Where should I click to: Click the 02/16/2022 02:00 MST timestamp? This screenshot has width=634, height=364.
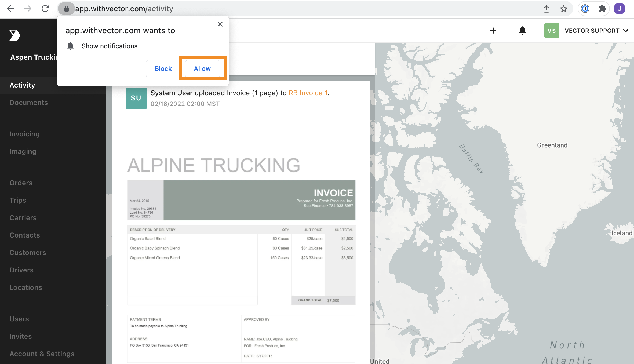[x=185, y=104]
